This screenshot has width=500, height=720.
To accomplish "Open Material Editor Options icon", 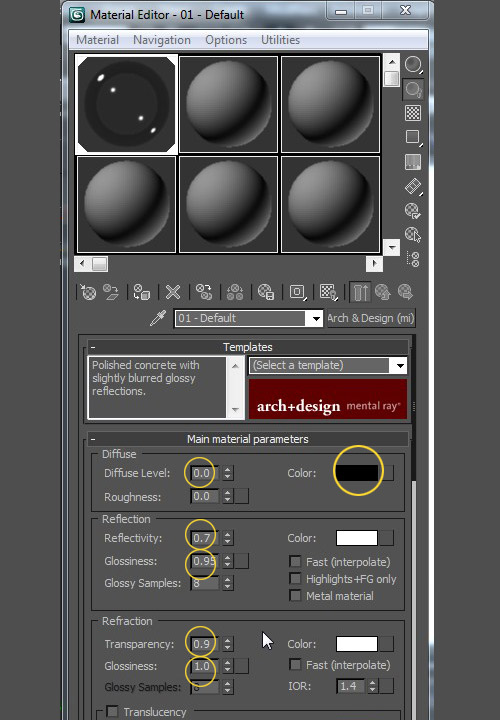I will click(413, 211).
